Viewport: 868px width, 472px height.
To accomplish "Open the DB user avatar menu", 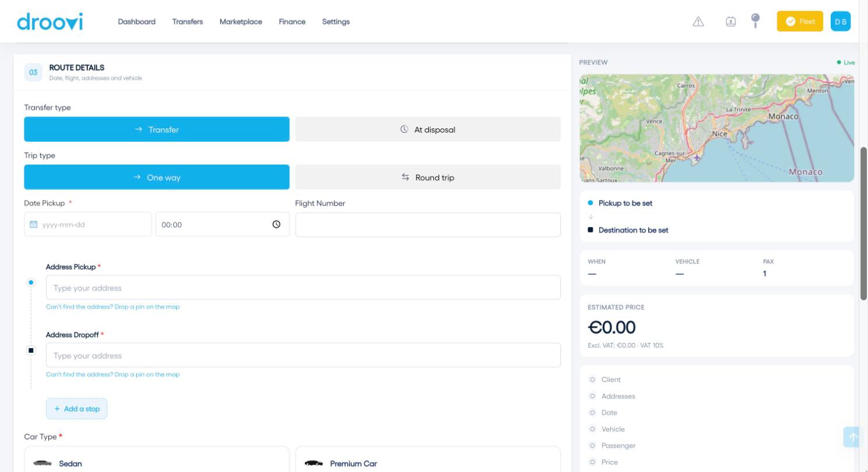I will pos(841,22).
